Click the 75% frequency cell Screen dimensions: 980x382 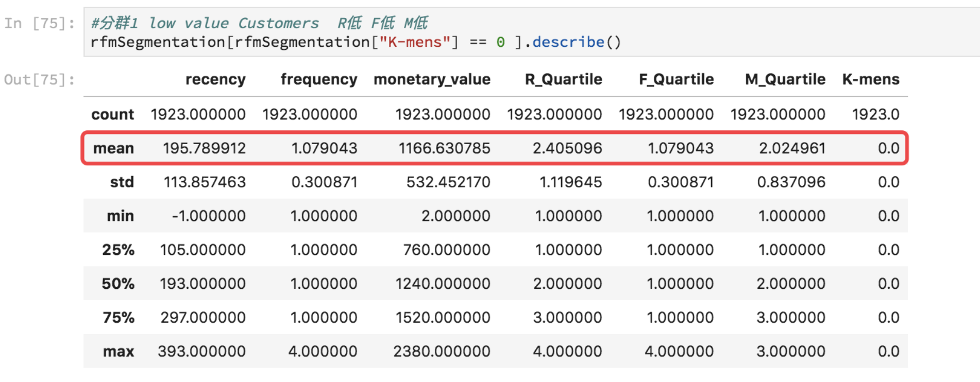[324, 318]
